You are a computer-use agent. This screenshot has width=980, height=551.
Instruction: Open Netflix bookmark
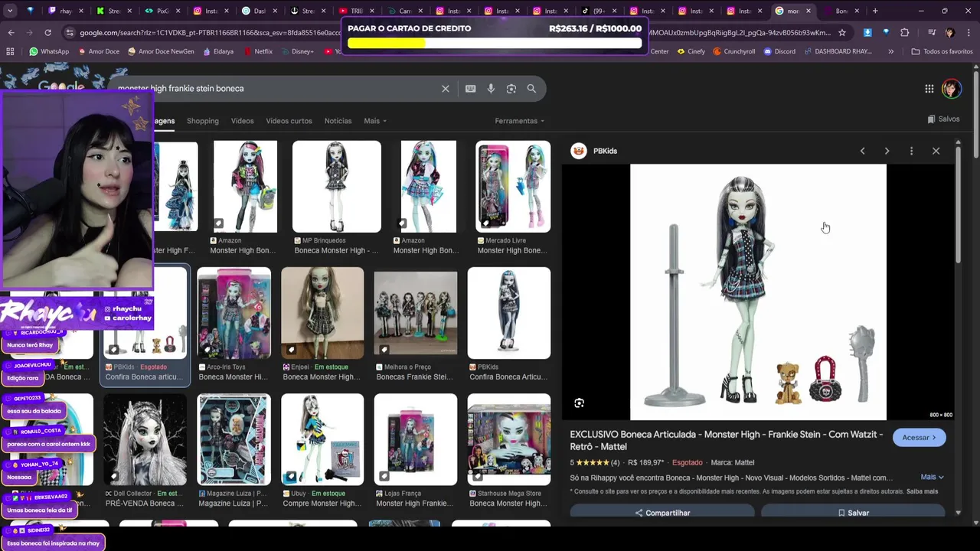(258, 51)
